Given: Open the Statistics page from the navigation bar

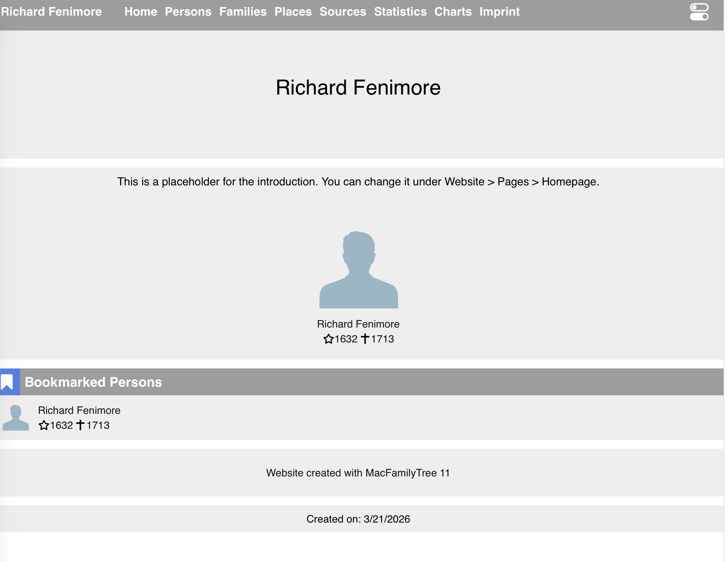Looking at the screenshot, I should (x=400, y=12).
